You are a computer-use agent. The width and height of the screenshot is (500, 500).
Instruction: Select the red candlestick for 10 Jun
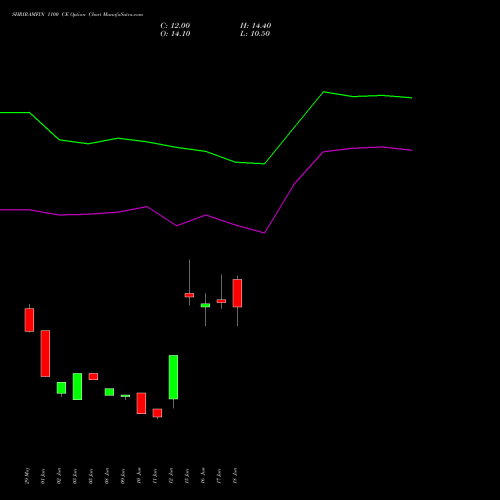(x=141, y=403)
